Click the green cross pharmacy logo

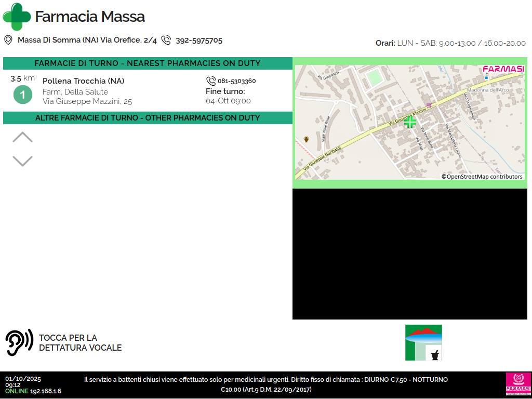(17, 17)
